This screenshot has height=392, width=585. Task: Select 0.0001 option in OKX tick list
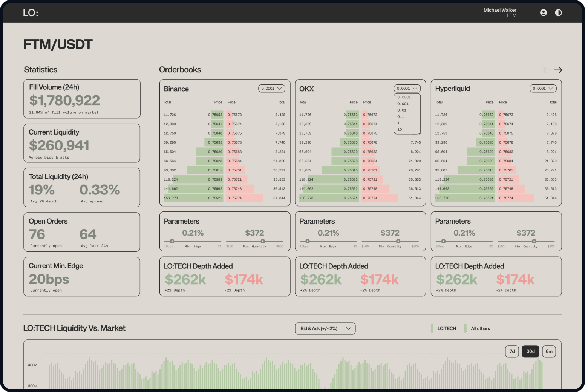coord(404,97)
